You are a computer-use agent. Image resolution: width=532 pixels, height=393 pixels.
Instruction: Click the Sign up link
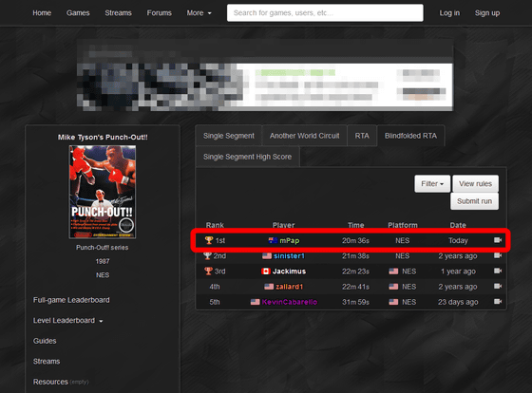pos(487,13)
